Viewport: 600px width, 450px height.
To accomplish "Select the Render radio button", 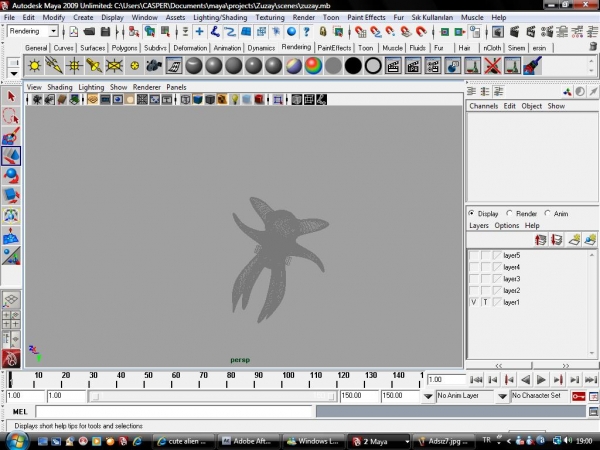I will pos(509,213).
